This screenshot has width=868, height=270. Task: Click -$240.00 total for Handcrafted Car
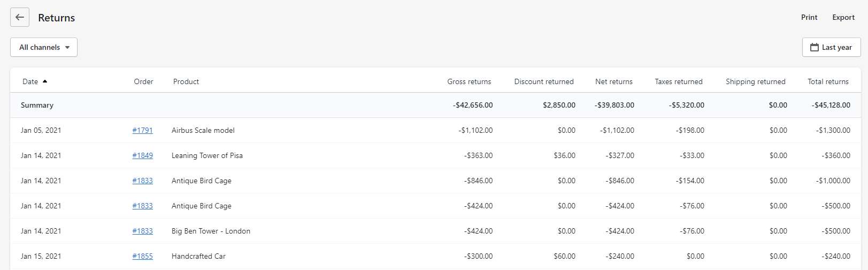pos(836,256)
